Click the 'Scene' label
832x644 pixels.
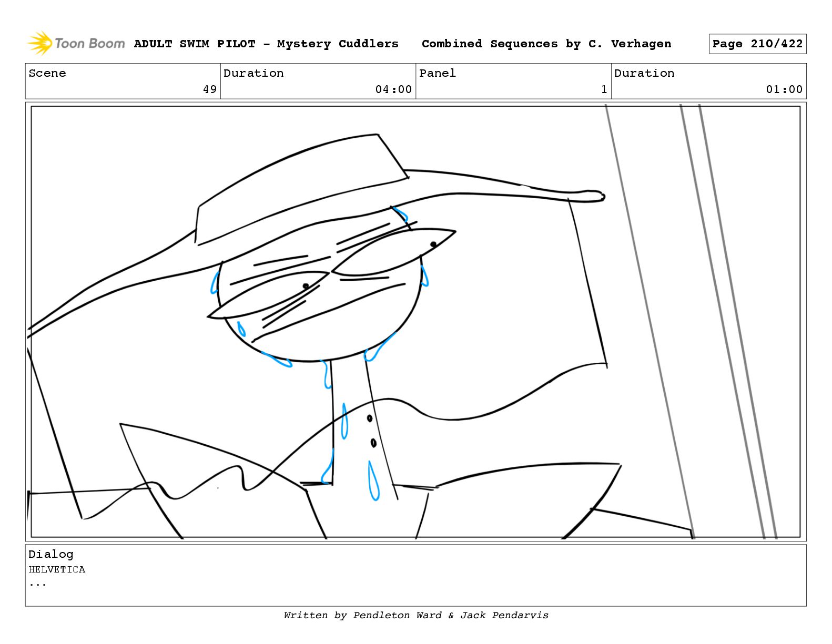click(x=47, y=73)
